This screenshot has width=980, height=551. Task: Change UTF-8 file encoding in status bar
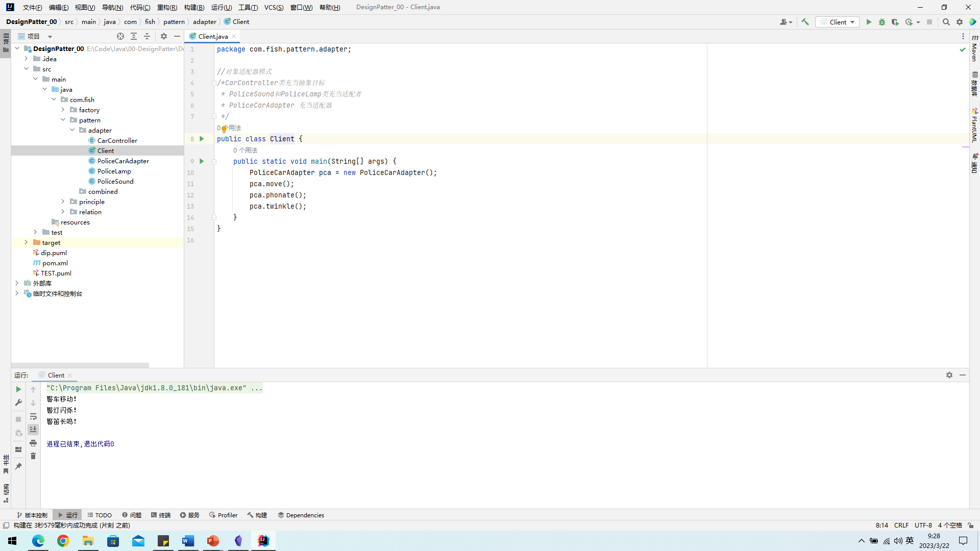click(923, 525)
